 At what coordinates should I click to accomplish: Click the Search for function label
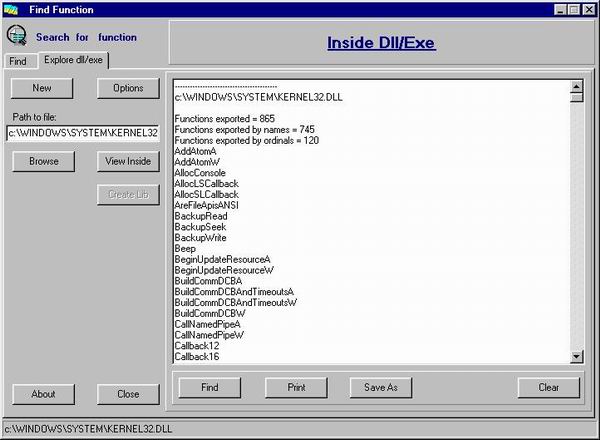(x=86, y=37)
